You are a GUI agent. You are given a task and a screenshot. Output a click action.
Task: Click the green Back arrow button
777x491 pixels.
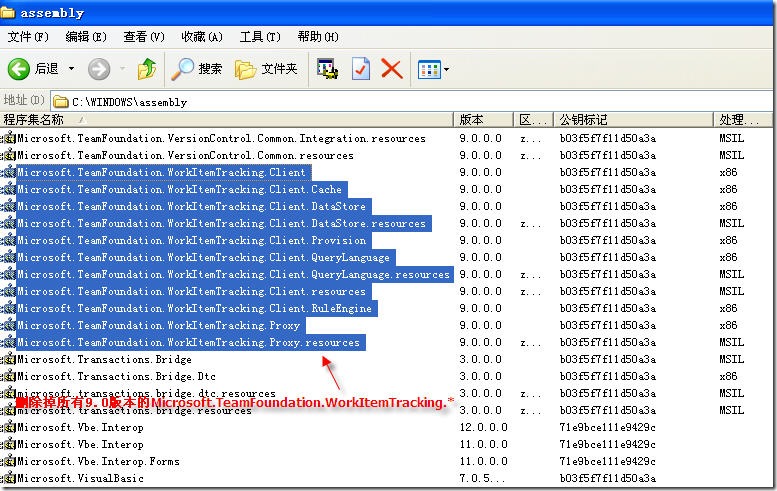(19, 69)
